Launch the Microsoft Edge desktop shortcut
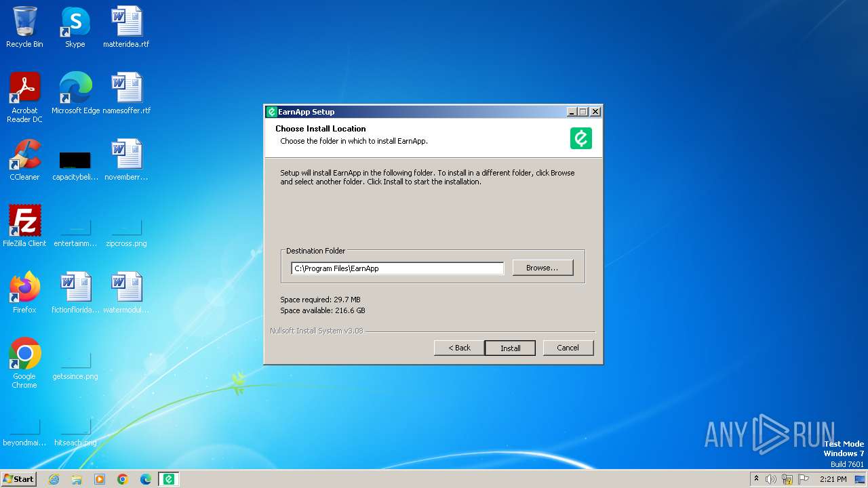This screenshot has width=868, height=488. [75, 94]
